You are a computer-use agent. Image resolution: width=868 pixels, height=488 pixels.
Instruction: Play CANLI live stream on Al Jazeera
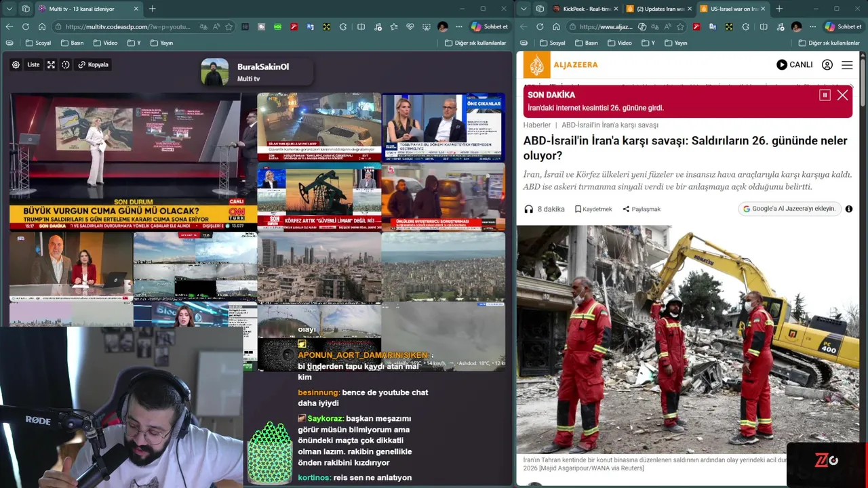pyautogui.click(x=794, y=64)
